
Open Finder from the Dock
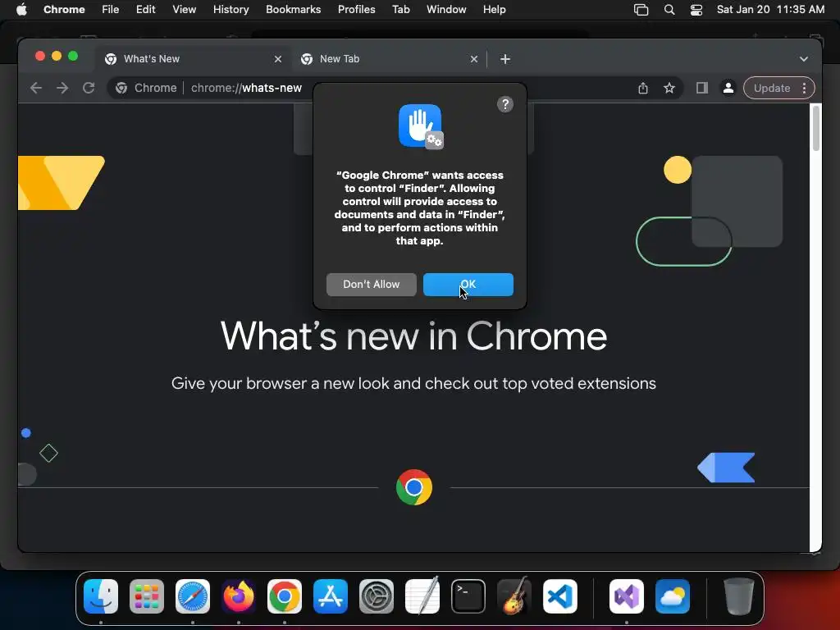click(101, 596)
